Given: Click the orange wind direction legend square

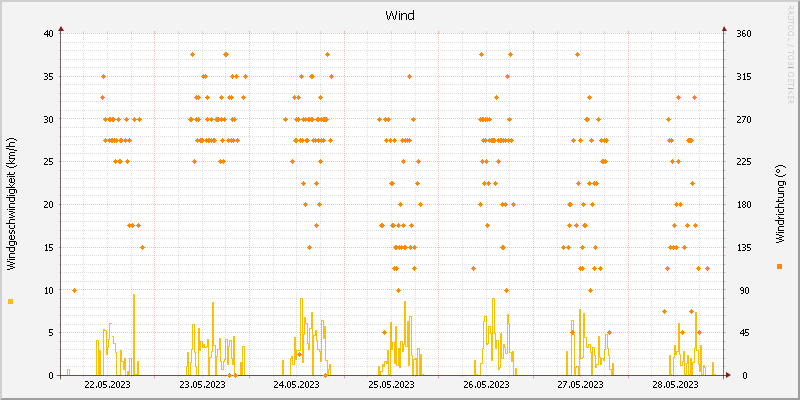Looking at the screenshot, I should point(779,266).
